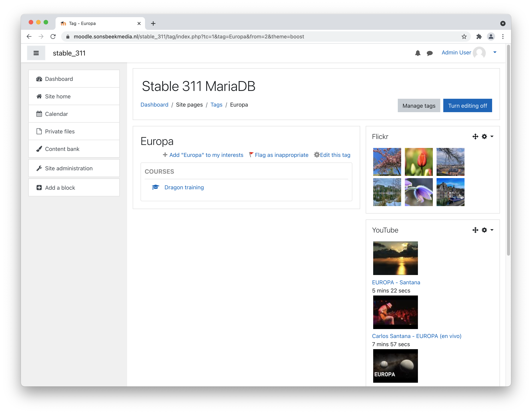Open the Dragon training course link

point(184,187)
